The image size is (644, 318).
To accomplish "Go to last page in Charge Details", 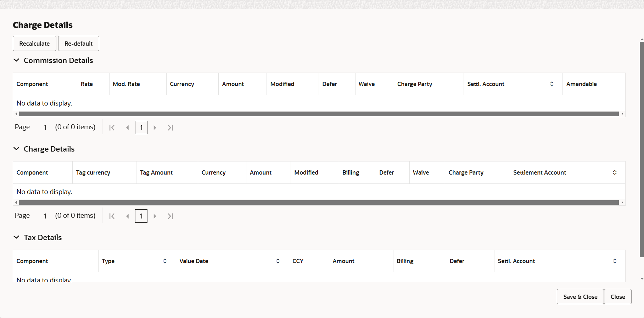I will pos(170,216).
